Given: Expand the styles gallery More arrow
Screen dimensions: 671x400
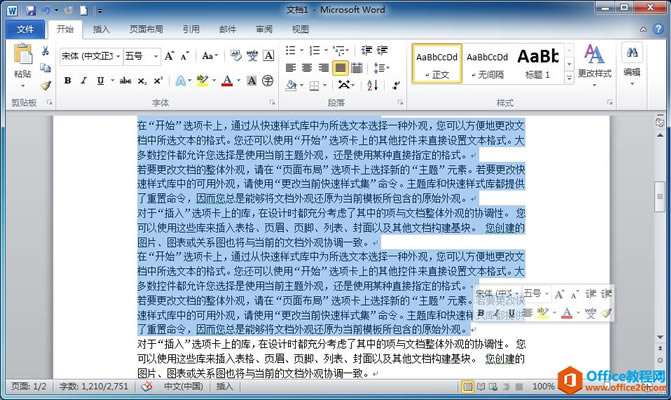Looking at the screenshot, I should pyautogui.click(x=569, y=77).
